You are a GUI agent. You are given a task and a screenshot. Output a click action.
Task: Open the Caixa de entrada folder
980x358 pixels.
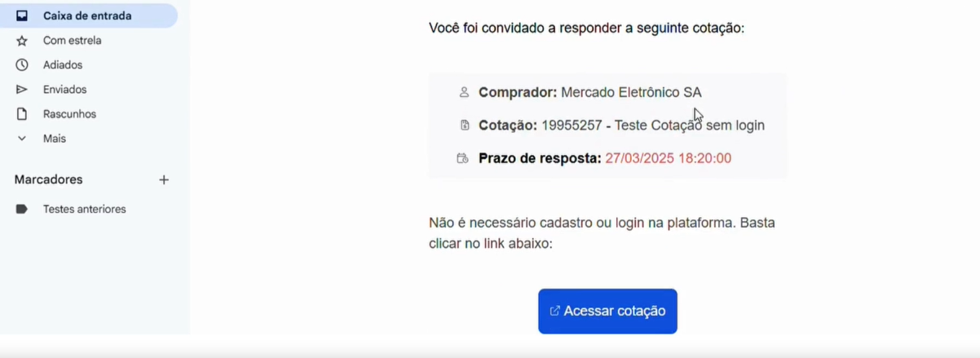(87, 15)
